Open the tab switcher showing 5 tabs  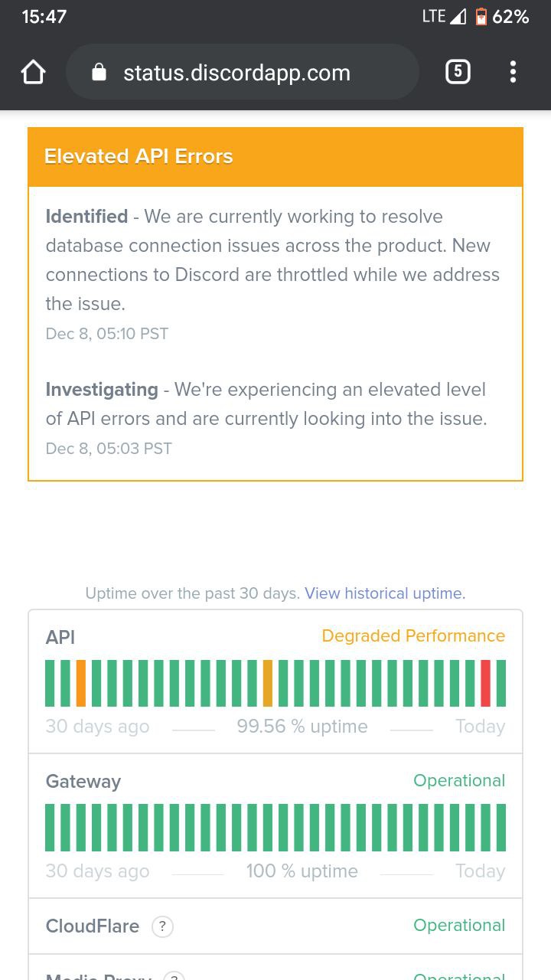pos(457,72)
